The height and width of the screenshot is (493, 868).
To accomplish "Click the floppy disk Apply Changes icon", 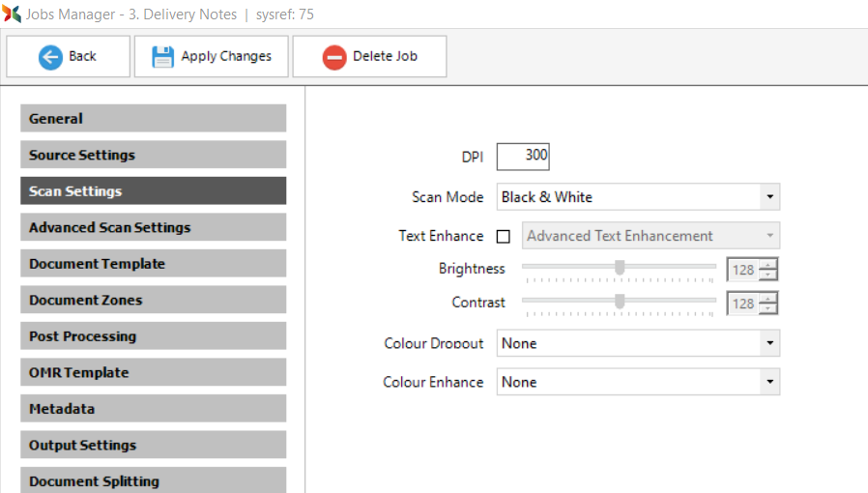I will [x=162, y=57].
